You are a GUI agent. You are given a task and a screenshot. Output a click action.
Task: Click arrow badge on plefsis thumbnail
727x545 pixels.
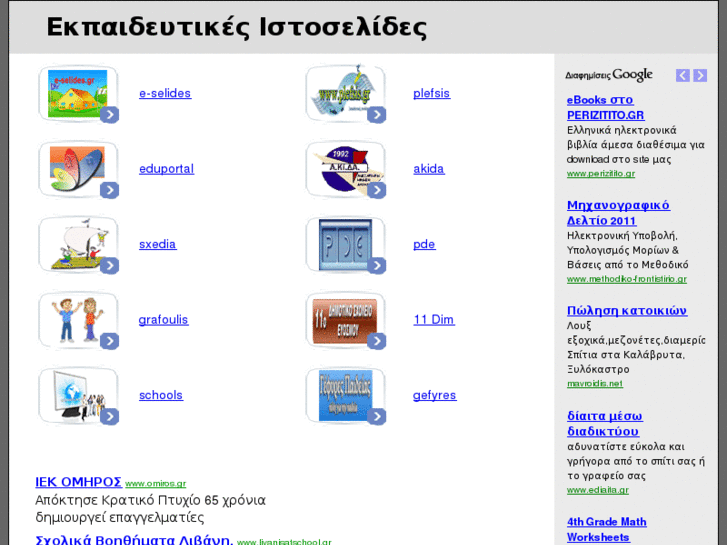pyautogui.click(x=376, y=115)
